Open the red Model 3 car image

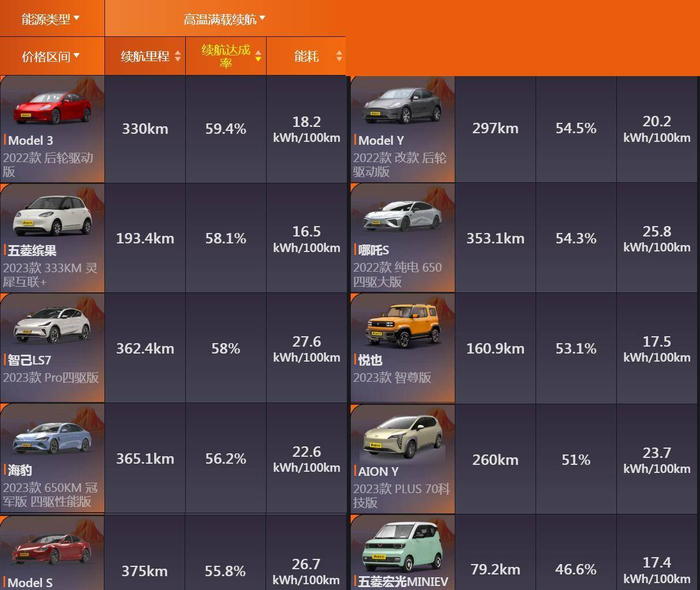click(53, 108)
